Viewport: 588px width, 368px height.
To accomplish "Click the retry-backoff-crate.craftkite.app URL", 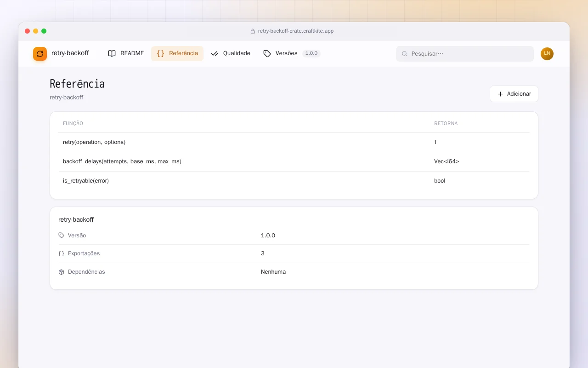I will [x=296, y=31].
